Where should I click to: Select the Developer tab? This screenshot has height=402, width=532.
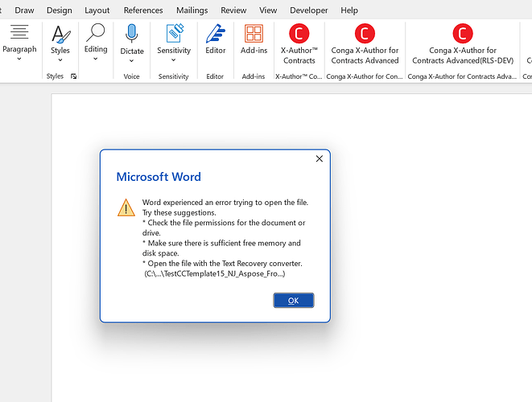pyautogui.click(x=309, y=10)
